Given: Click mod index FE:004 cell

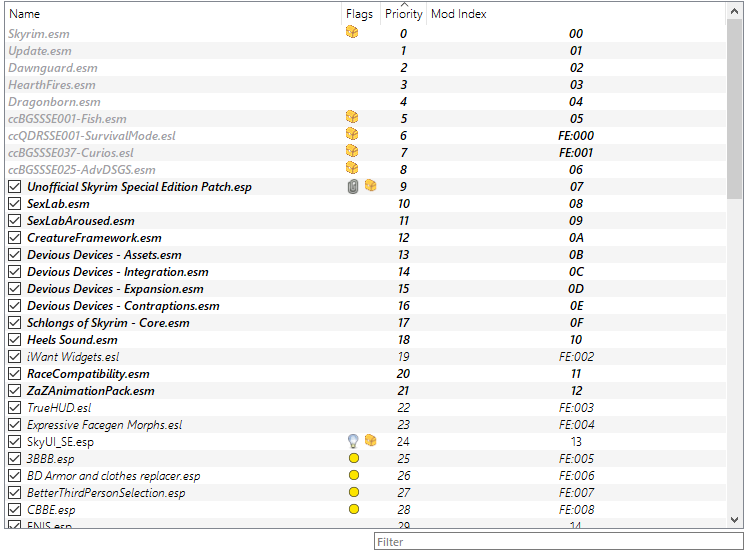Looking at the screenshot, I should 576,424.
